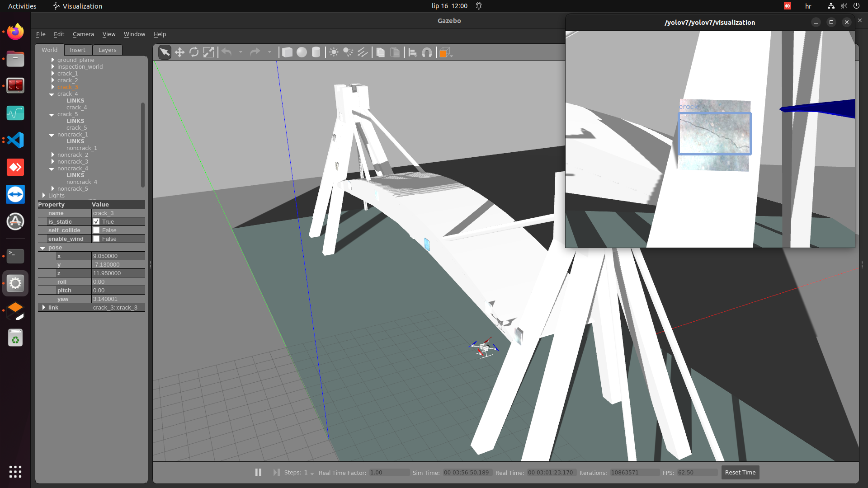Uncheck the is_static checkbox
This screenshot has height=488, width=868.
click(96, 222)
